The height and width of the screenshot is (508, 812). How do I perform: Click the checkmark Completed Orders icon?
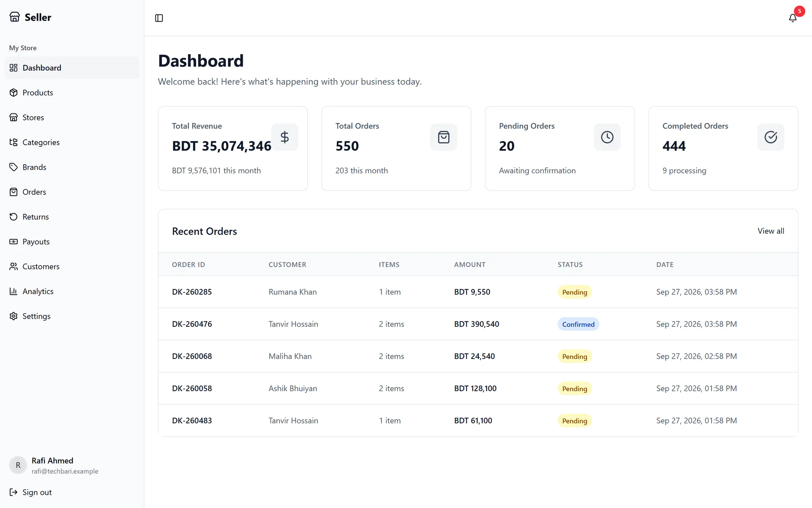(x=771, y=137)
